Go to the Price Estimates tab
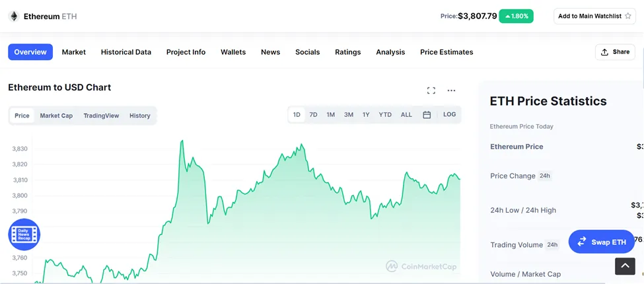Viewport: 644px width, 284px height. [x=447, y=52]
